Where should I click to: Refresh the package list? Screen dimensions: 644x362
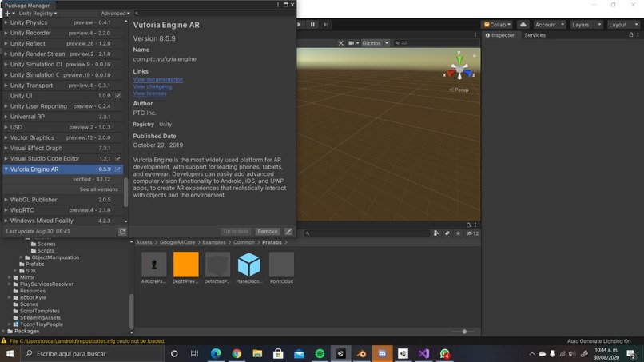pos(122,231)
